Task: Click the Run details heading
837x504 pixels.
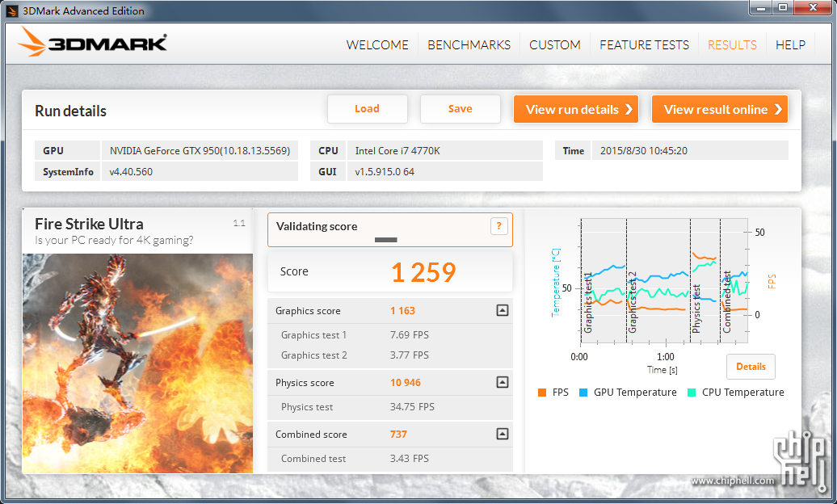Action: click(70, 111)
